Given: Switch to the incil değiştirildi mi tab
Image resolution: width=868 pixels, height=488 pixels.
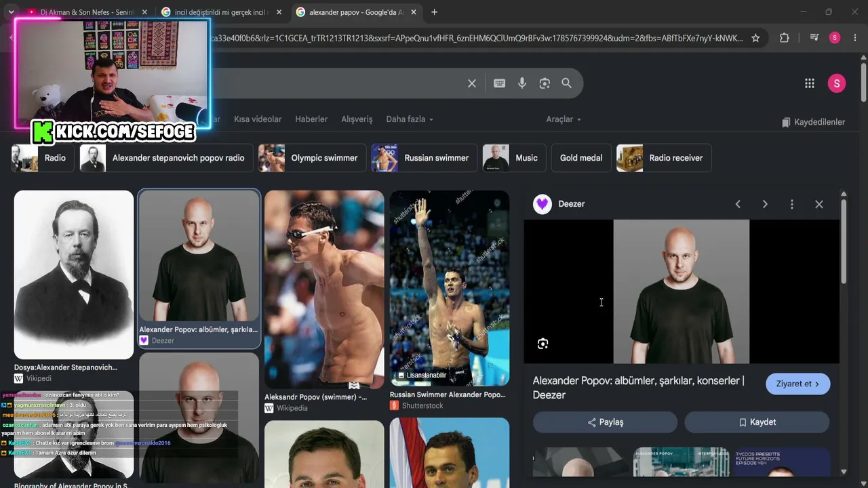Looking at the screenshot, I should 222,12.
